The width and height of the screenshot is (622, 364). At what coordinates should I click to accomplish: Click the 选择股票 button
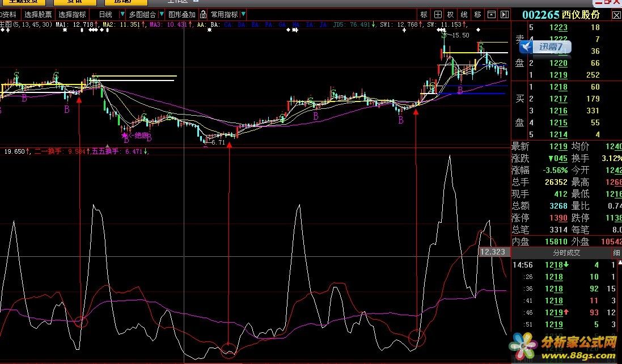pyautogui.click(x=38, y=15)
